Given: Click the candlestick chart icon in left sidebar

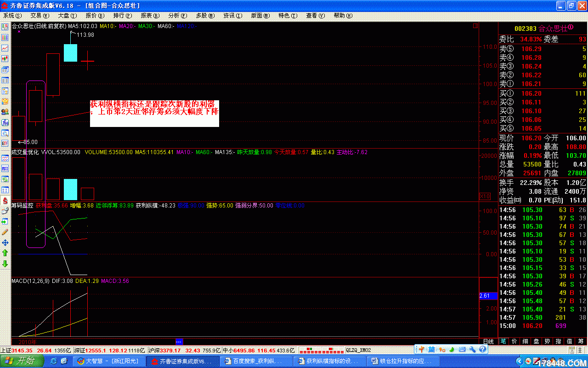Looking at the screenshot, I should [5, 59].
